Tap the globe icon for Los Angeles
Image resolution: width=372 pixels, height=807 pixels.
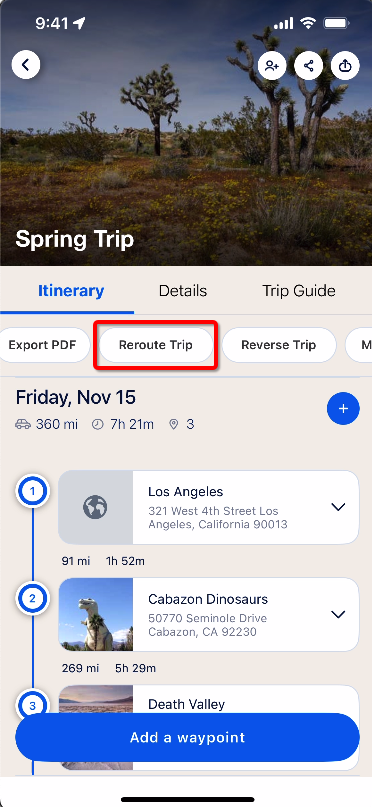95,507
